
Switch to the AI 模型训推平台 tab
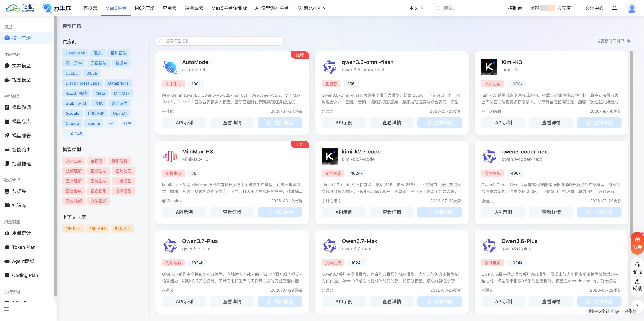click(272, 8)
